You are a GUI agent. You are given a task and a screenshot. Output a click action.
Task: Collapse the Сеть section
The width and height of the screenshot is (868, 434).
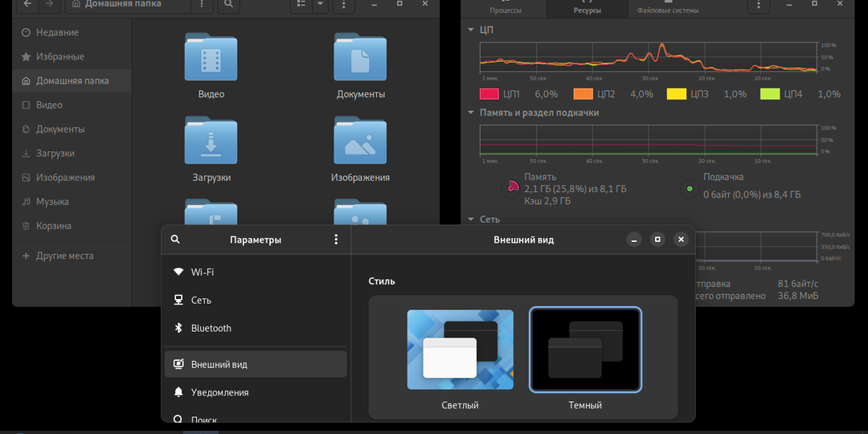point(470,219)
